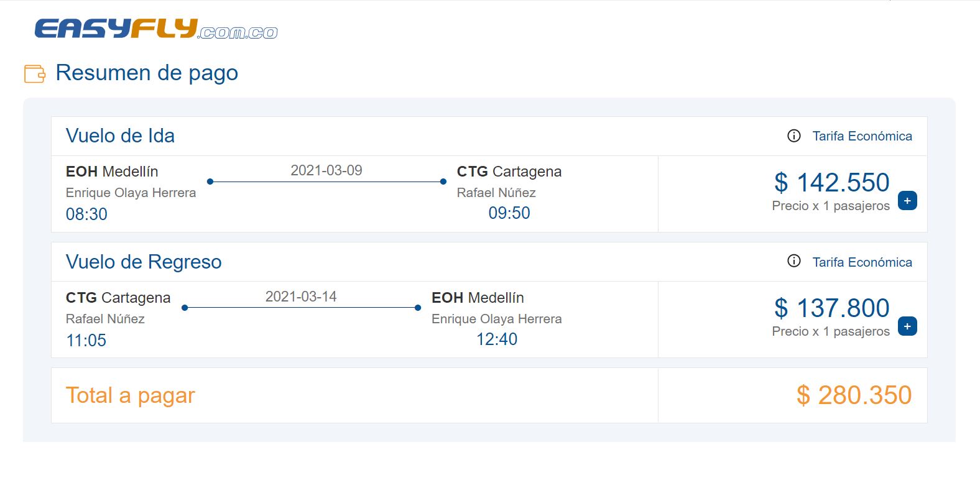Select the Vuelo de Regreso heading
This screenshot has width=980, height=488.
(x=144, y=262)
